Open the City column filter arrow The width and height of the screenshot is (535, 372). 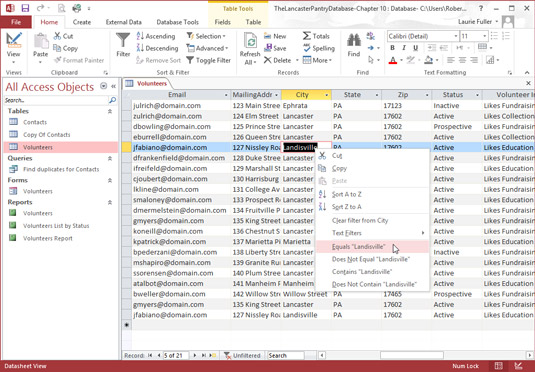[x=327, y=95]
